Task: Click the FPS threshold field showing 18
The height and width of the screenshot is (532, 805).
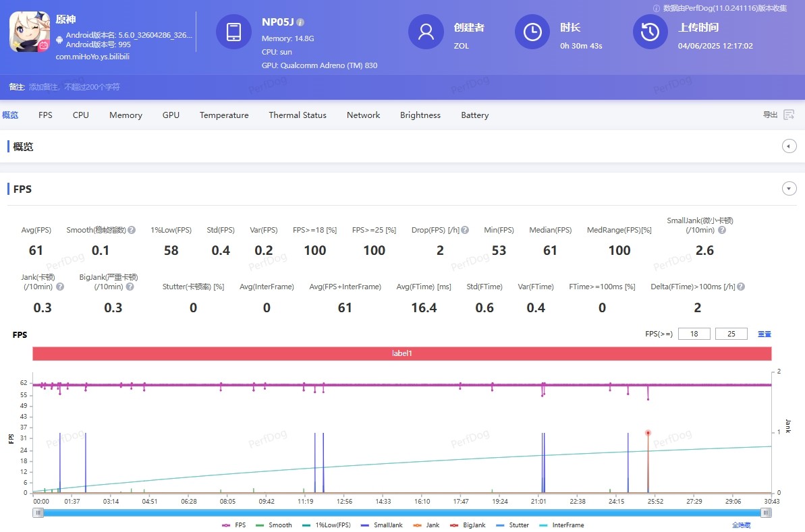Action: point(694,334)
